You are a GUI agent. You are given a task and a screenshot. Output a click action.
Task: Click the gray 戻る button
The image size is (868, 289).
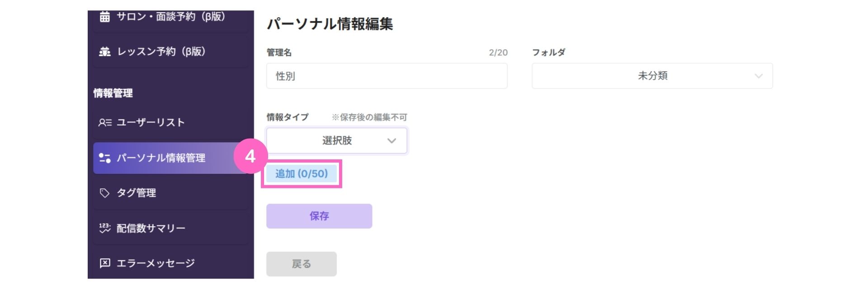(302, 264)
